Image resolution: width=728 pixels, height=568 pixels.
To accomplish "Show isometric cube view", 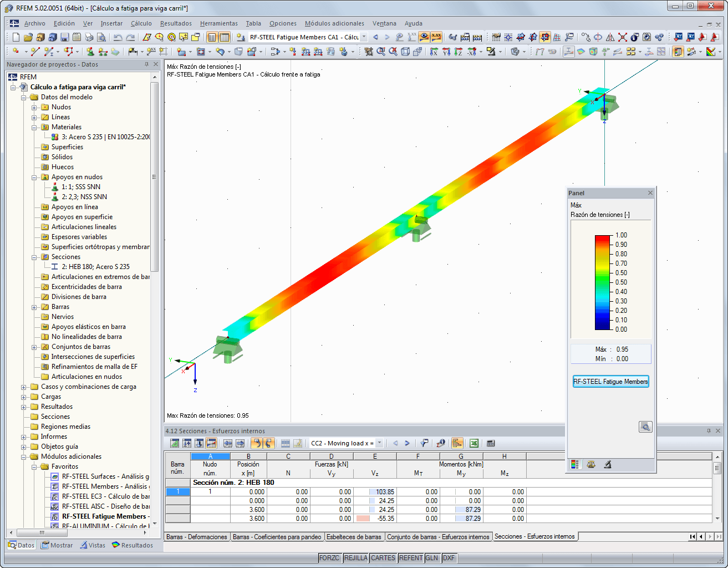I will (405, 52).
